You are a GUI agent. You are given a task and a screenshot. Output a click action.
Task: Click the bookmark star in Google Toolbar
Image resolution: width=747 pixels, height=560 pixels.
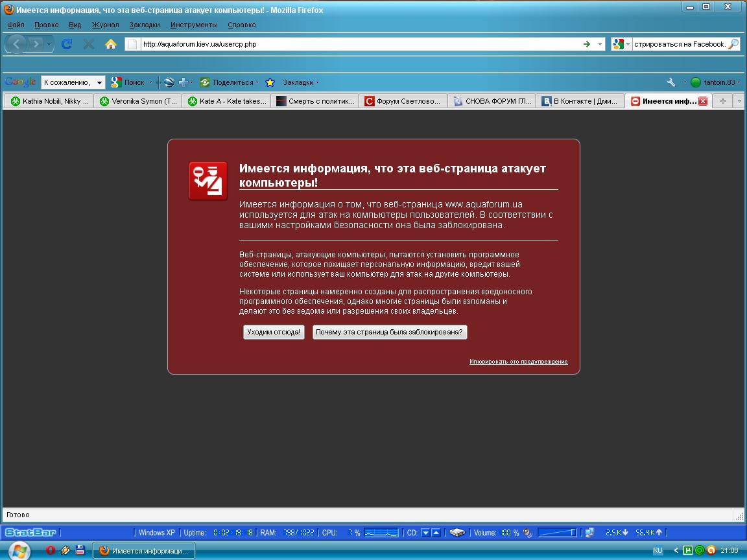click(x=270, y=82)
